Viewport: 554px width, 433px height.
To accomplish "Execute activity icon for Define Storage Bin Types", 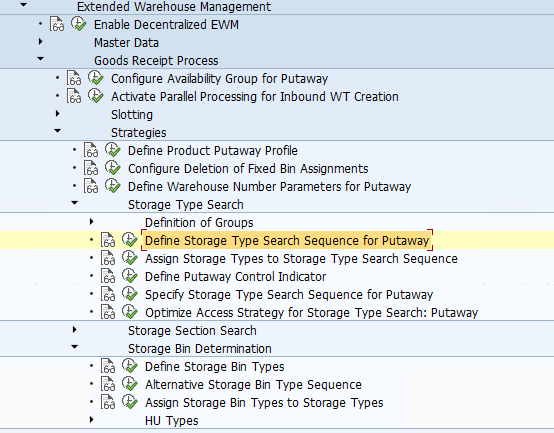I will tap(130, 366).
